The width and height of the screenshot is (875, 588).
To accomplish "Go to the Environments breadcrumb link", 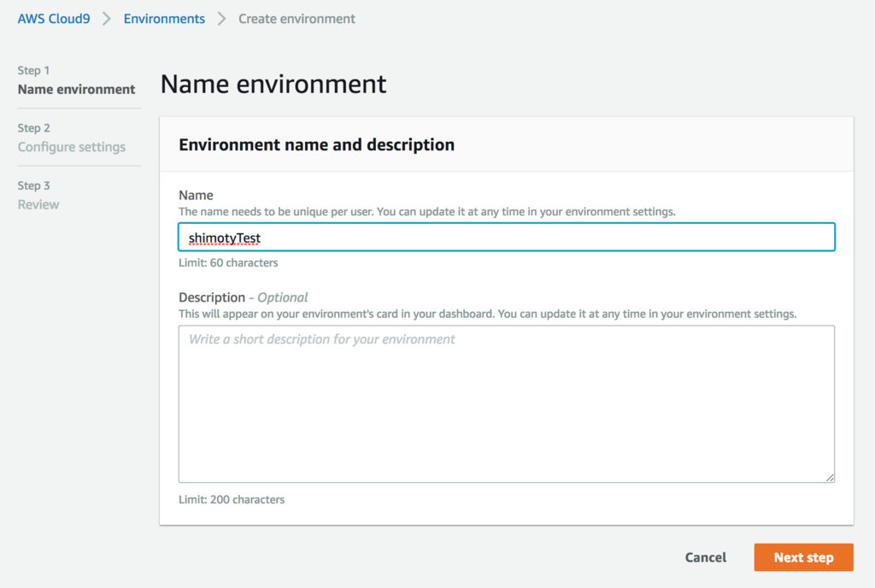I will pos(164,18).
